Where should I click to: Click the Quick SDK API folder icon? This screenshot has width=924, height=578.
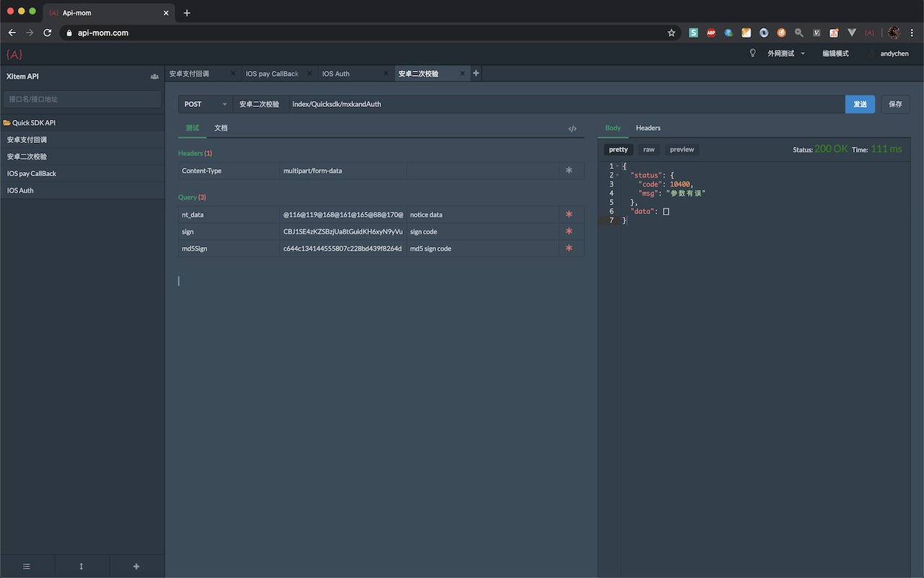(x=6, y=123)
